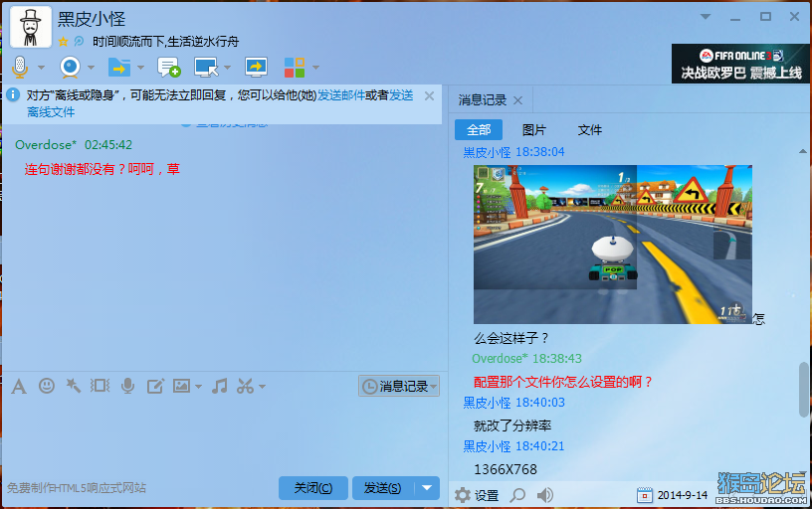The image size is (812, 509).
Task: Click the yellow star icon under nickname
Action: pos(63,42)
